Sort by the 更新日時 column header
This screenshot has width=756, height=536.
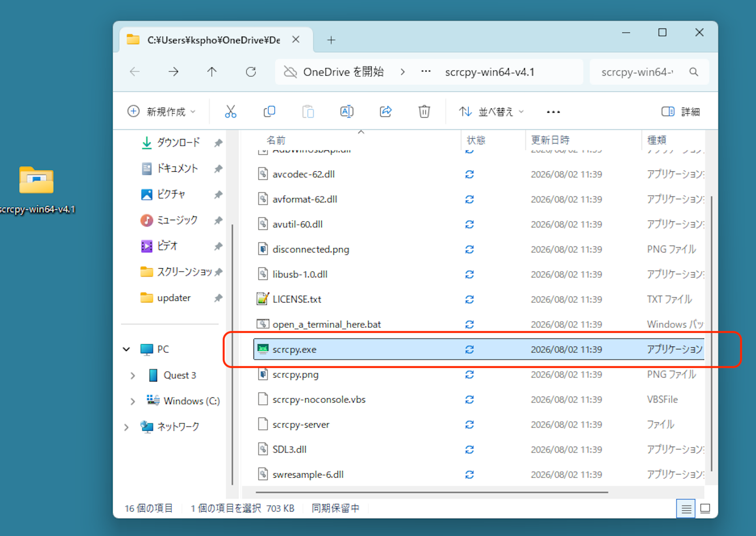pyautogui.click(x=550, y=140)
